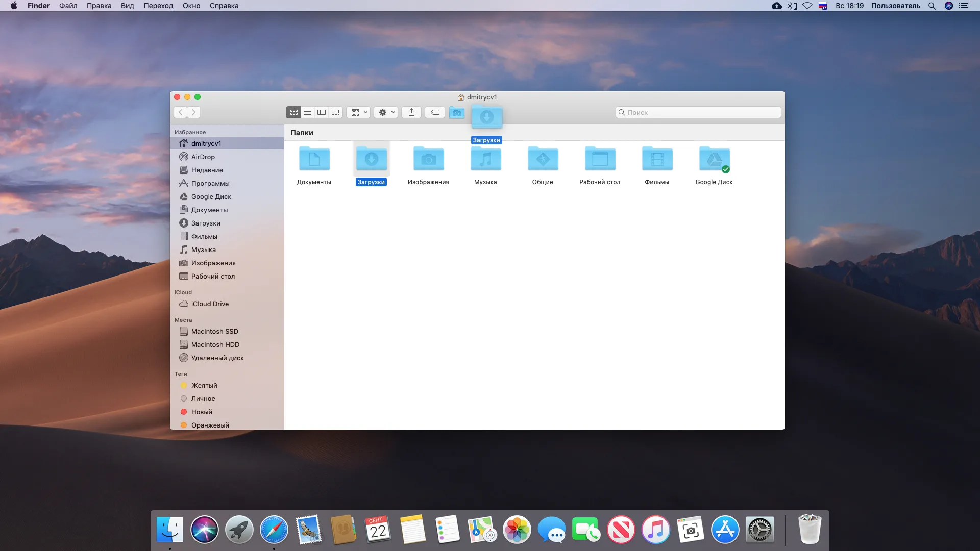Click the Личное tag
980x551 pixels.
pyautogui.click(x=227, y=398)
